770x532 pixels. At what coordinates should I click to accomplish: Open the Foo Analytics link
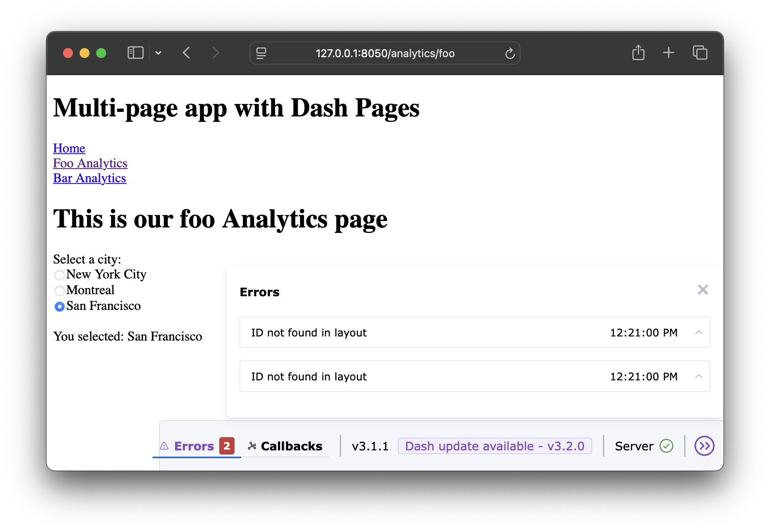point(90,163)
